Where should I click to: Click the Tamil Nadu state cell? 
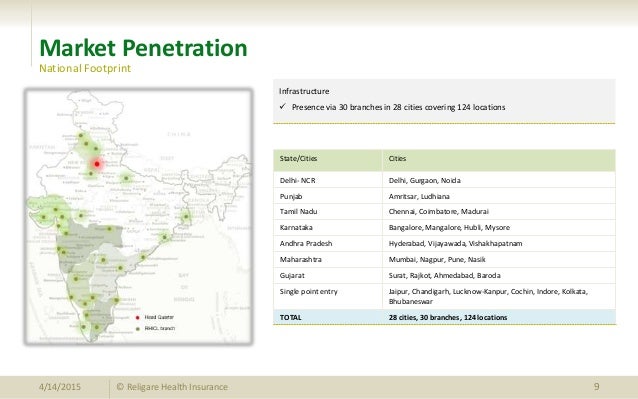point(298,211)
